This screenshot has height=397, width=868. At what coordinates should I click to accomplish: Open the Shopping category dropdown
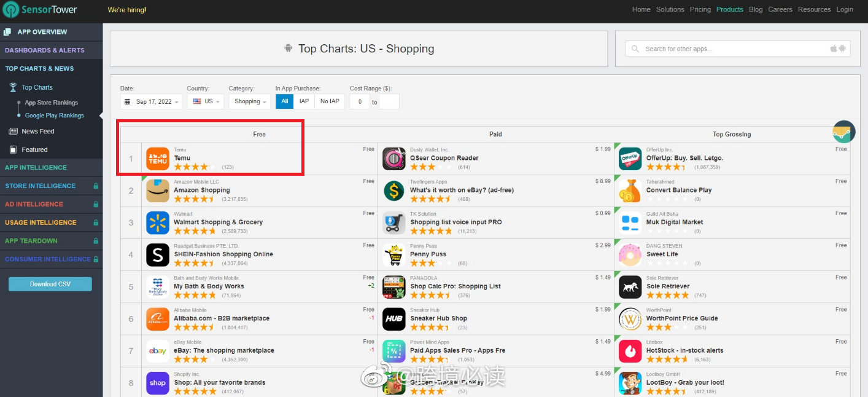[x=250, y=101]
